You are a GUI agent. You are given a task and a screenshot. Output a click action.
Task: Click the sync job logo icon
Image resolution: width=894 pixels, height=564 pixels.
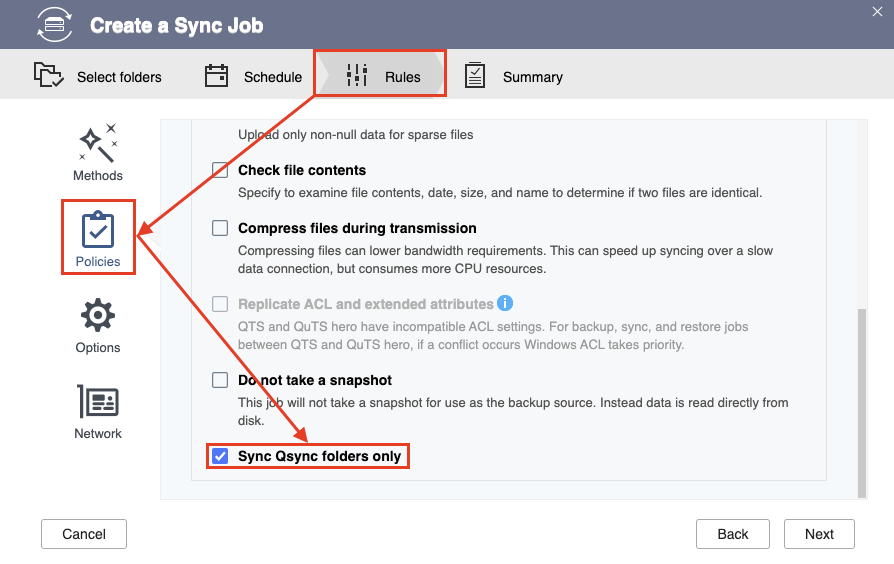pos(54,25)
